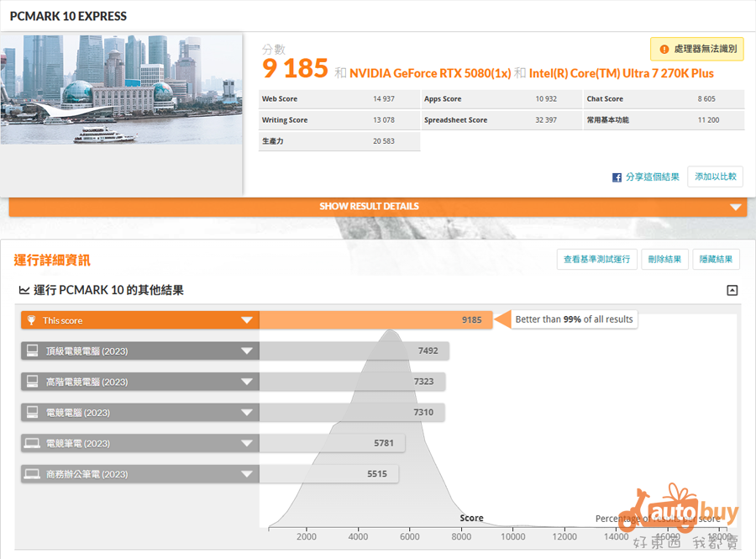Collapse the other results panel with the corner icon

click(x=732, y=291)
